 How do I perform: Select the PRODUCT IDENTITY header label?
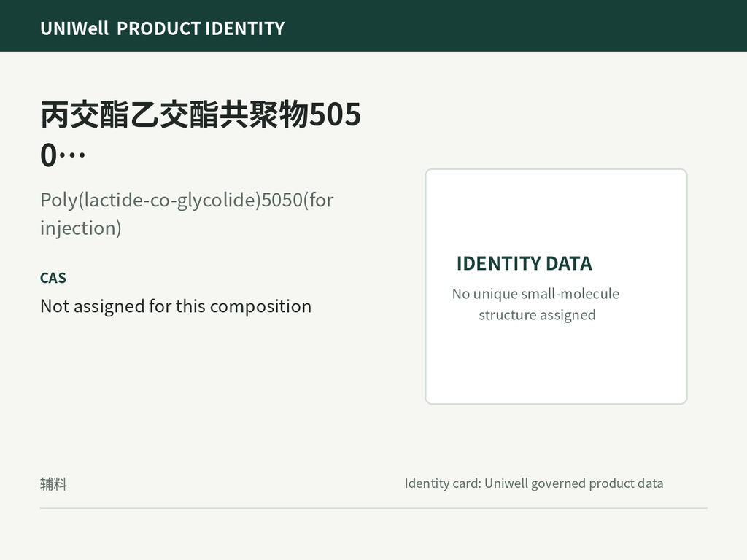(x=201, y=28)
